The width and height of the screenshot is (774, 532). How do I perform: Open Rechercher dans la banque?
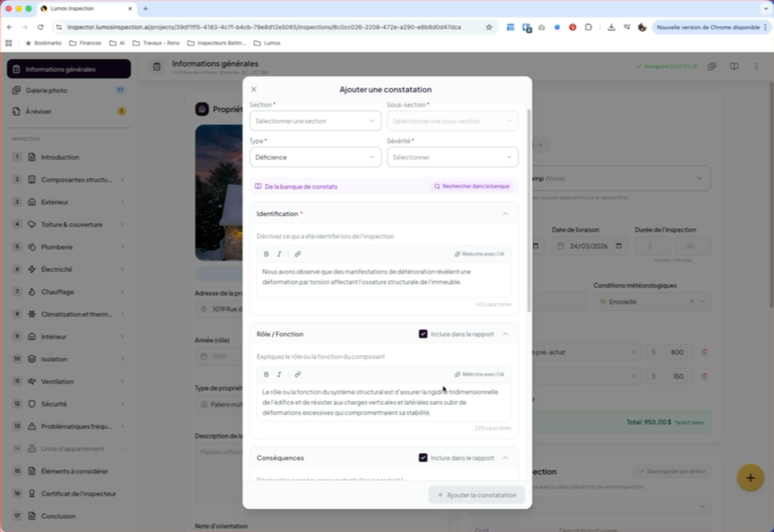point(472,187)
